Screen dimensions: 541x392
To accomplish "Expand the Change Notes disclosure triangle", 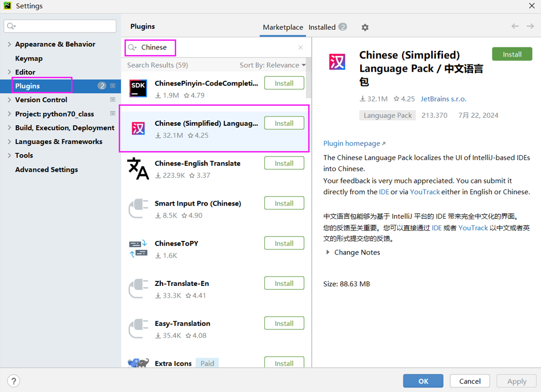I will (327, 252).
